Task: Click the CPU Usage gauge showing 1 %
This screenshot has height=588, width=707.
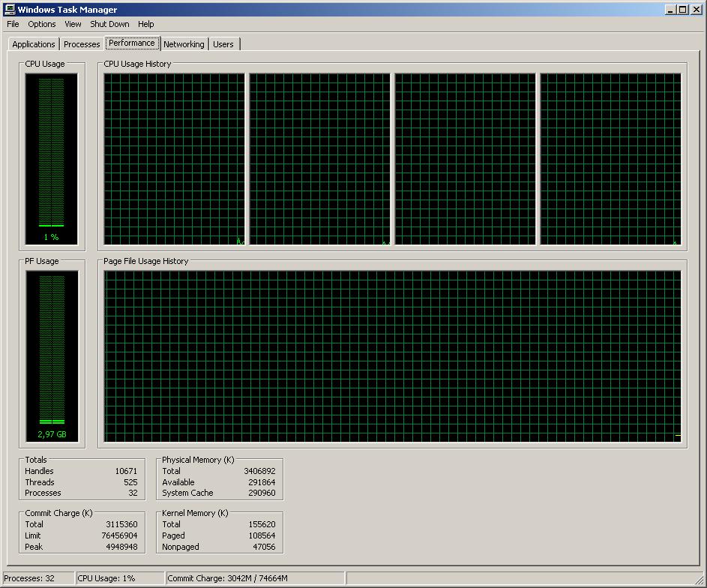Action: (x=52, y=159)
